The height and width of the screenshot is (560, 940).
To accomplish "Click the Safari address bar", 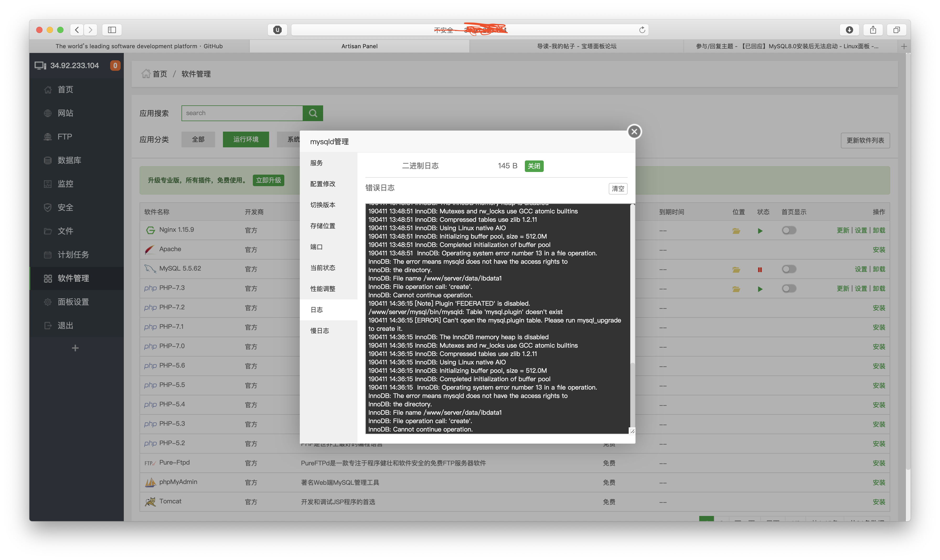I will (x=470, y=30).
